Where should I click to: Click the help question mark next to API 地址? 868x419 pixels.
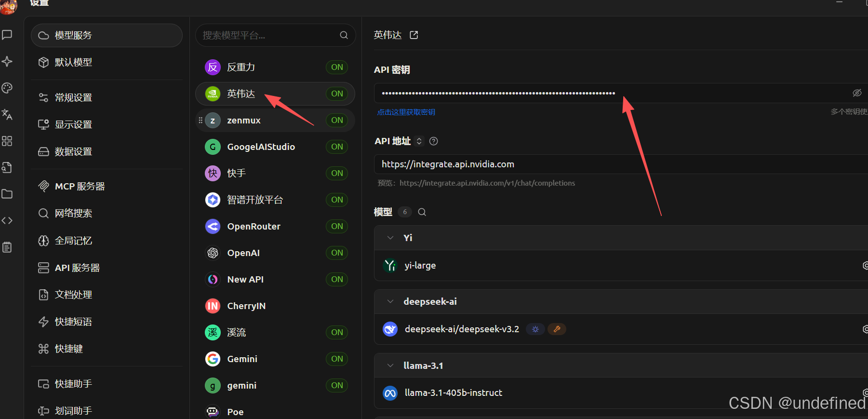coord(433,141)
